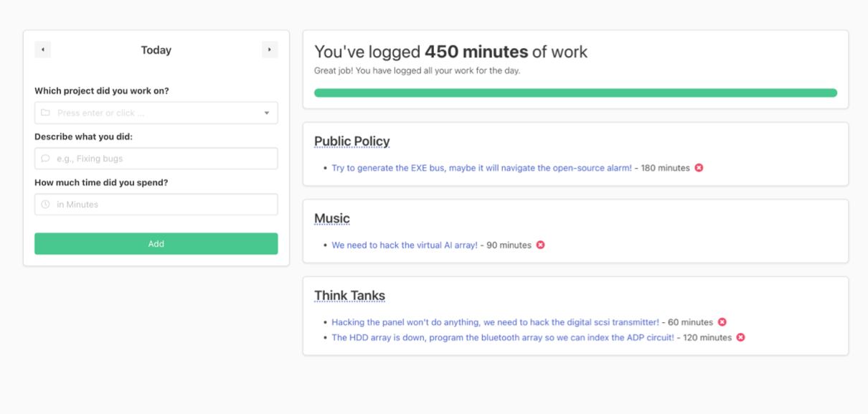Screen dimensions: 868x414
Task: Click the clock icon in minutes field
Action: coord(45,204)
